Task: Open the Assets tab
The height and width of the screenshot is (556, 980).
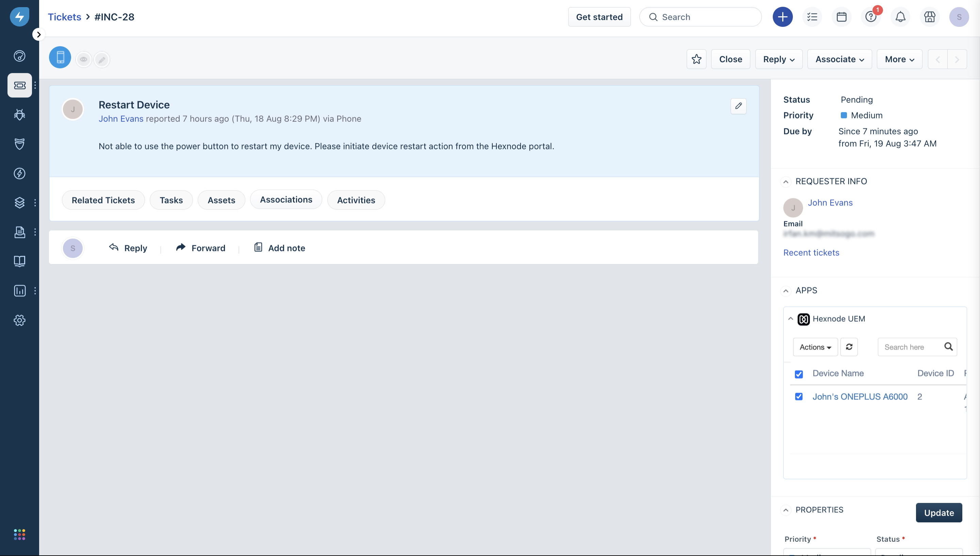Action: [x=221, y=200]
